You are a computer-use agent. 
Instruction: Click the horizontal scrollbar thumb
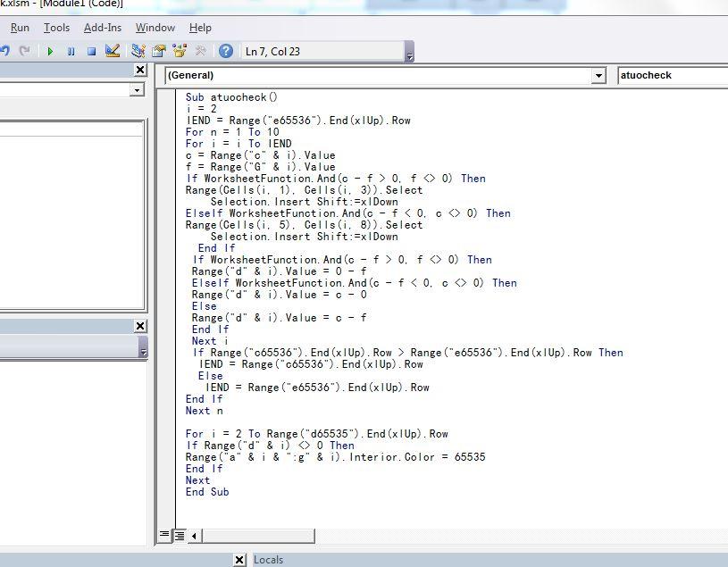(x=258, y=536)
